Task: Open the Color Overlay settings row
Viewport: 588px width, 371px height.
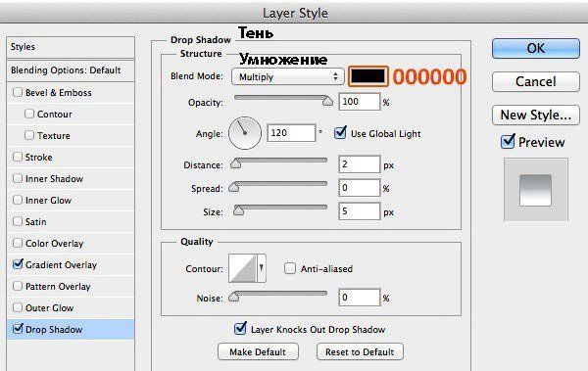Action: click(71, 243)
